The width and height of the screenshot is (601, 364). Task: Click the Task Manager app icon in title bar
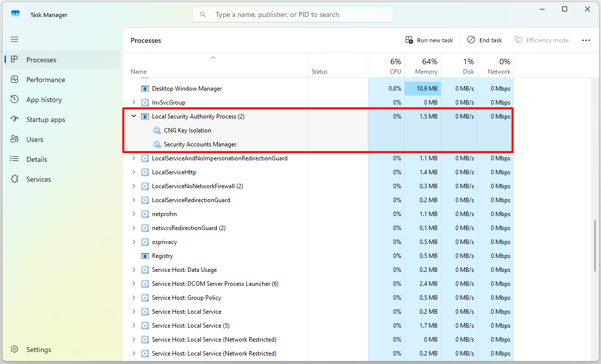tap(15, 14)
